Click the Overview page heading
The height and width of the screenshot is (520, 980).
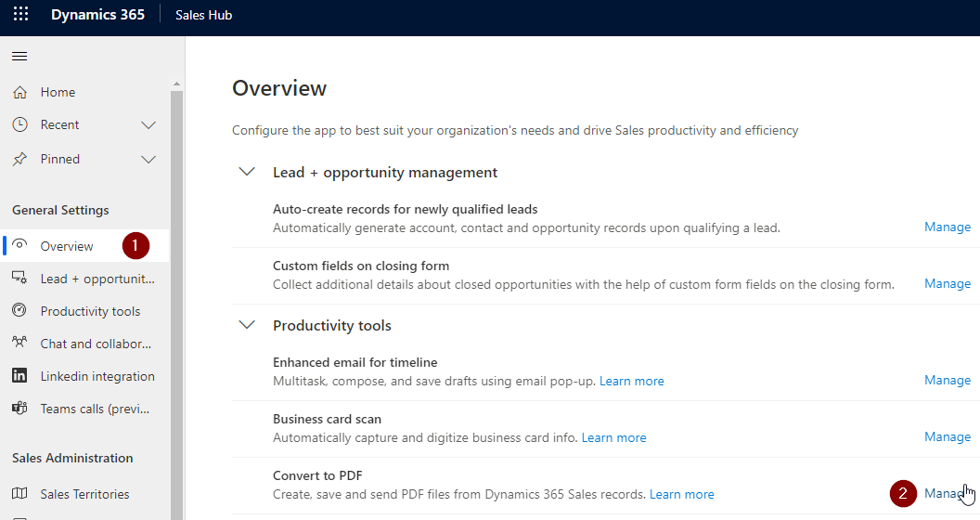[279, 88]
